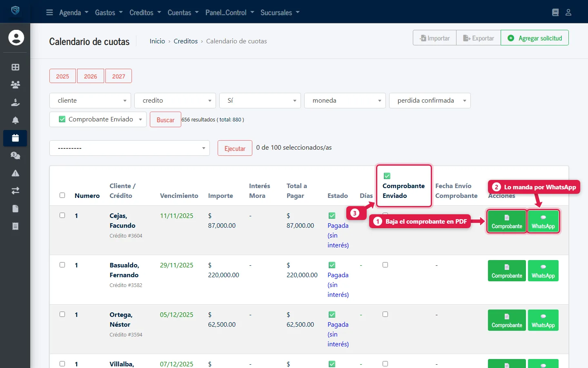
Task: Click the sidebar profile avatar icon
Action: pyautogui.click(x=16, y=38)
